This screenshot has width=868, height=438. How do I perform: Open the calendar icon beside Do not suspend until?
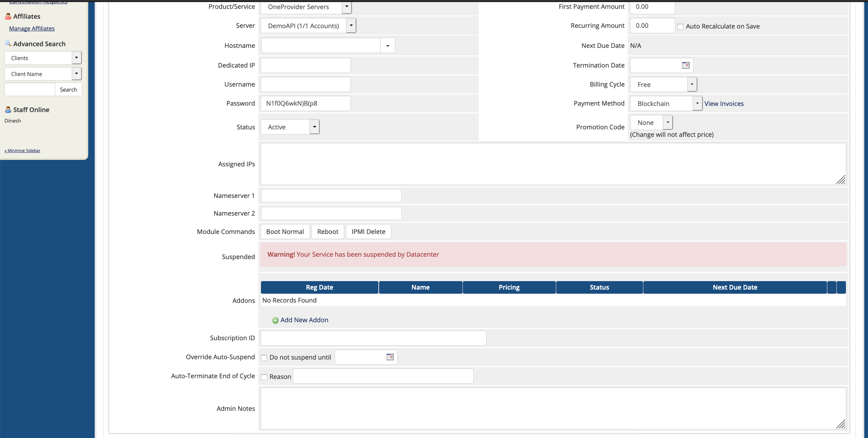tap(390, 357)
